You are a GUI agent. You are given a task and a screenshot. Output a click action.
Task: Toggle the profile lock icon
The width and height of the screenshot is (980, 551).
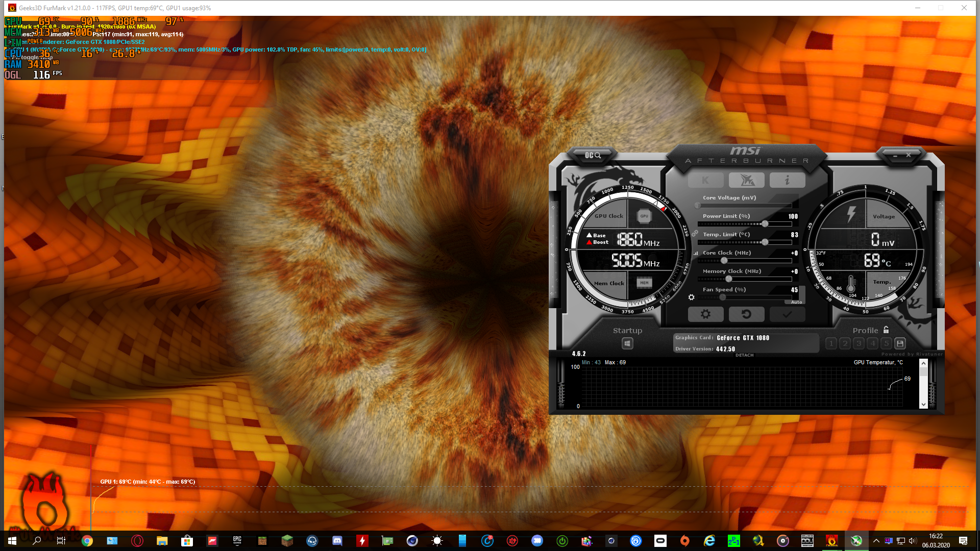point(886,330)
